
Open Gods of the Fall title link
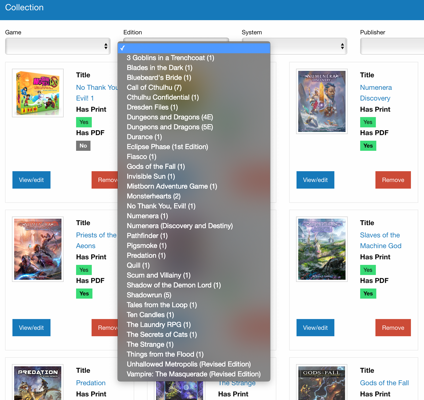click(384, 383)
